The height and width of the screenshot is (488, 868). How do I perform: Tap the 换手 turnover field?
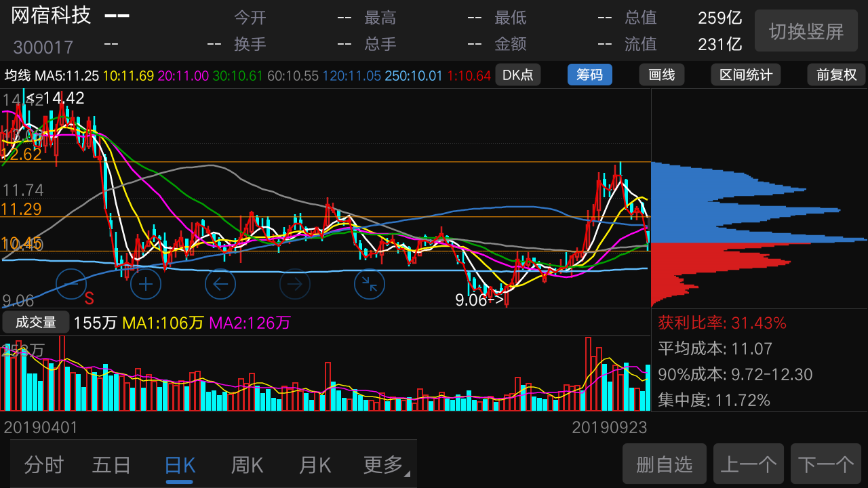point(293,43)
